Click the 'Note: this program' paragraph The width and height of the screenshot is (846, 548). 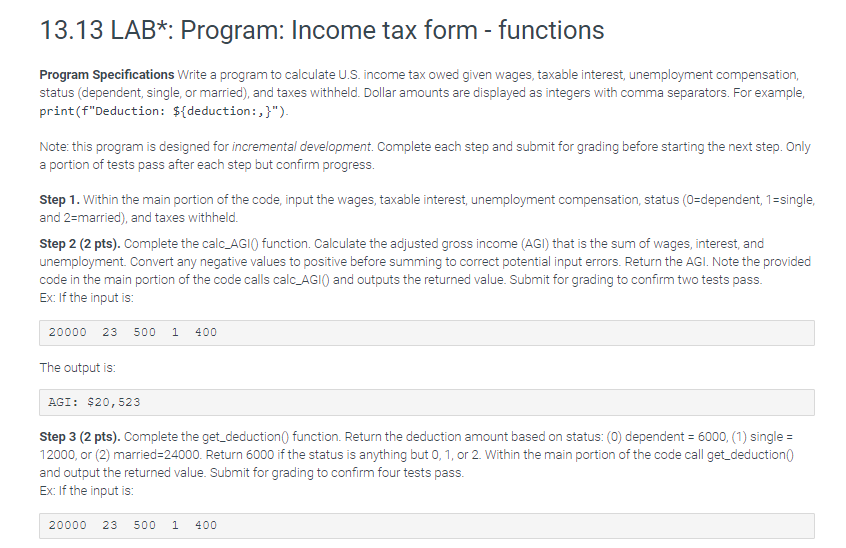click(x=425, y=156)
